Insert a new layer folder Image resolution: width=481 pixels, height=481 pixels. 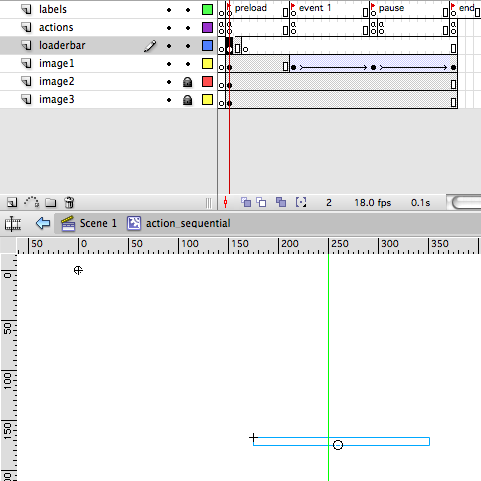[x=51, y=202]
